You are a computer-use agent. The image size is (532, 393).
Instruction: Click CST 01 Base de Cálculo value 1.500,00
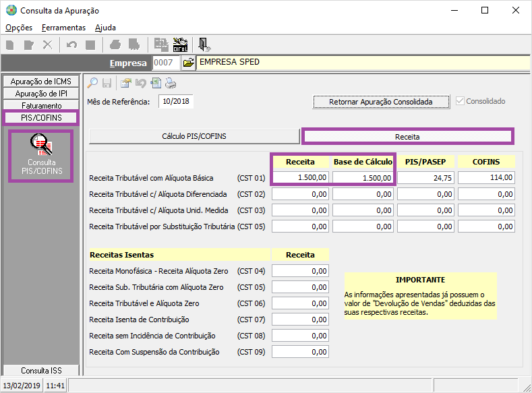click(x=363, y=178)
